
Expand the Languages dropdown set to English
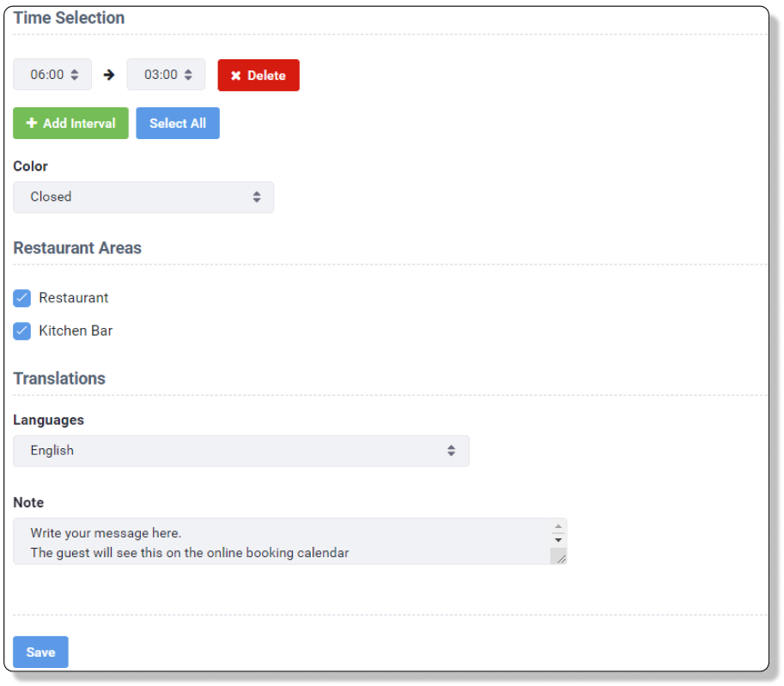(x=232, y=451)
